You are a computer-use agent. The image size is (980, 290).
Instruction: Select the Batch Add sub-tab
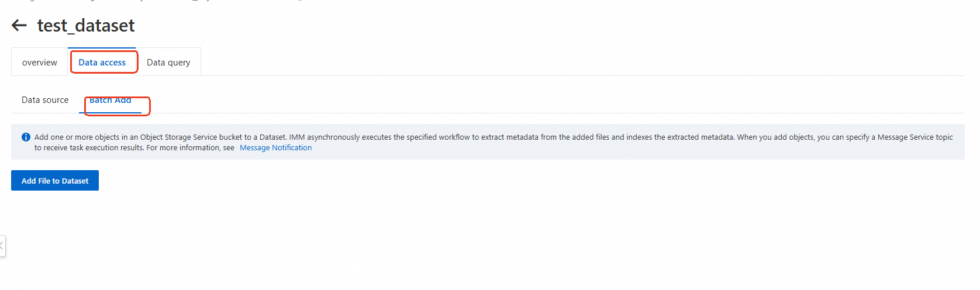click(111, 101)
